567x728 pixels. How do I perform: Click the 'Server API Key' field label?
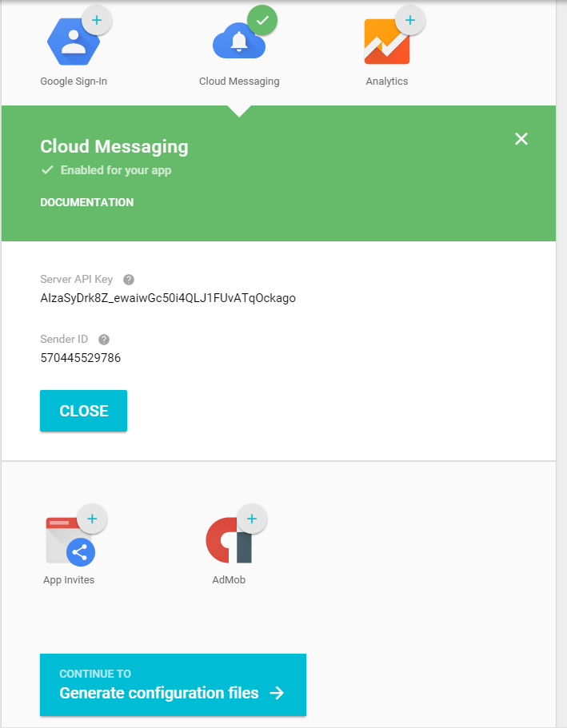76,279
